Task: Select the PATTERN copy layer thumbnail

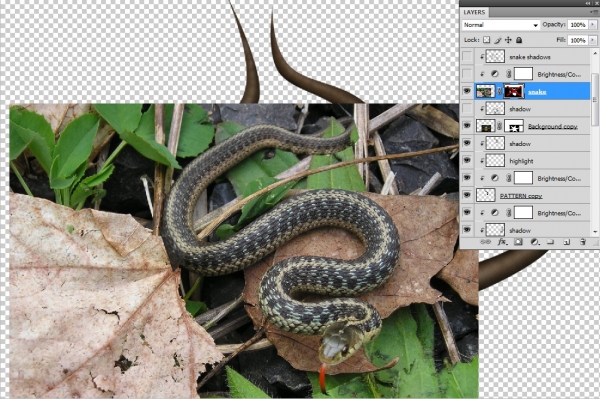Action: pos(486,195)
